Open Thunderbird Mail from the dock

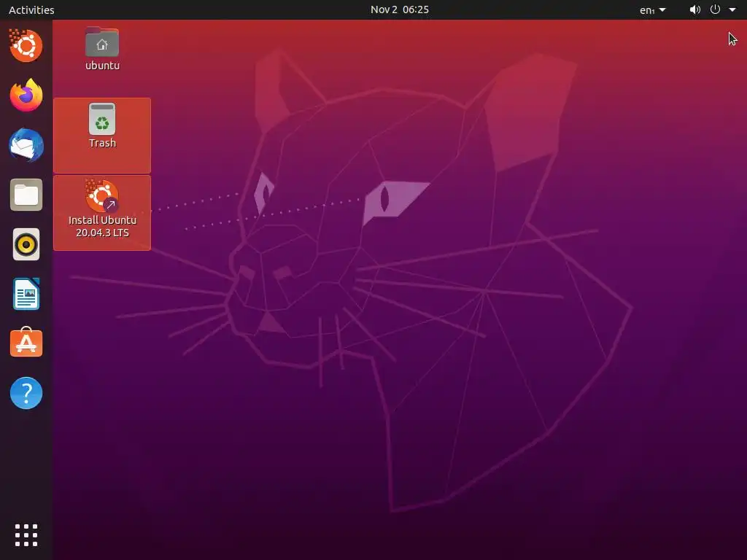(26, 145)
